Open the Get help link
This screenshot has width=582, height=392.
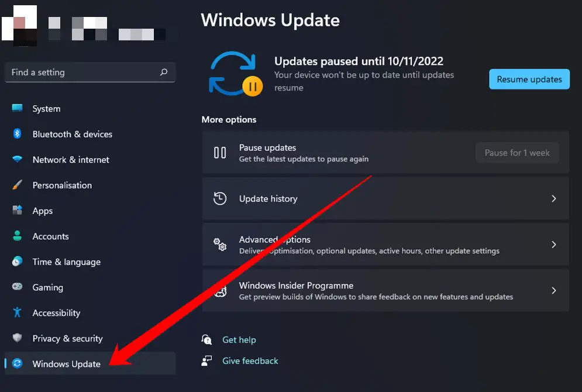(239, 340)
